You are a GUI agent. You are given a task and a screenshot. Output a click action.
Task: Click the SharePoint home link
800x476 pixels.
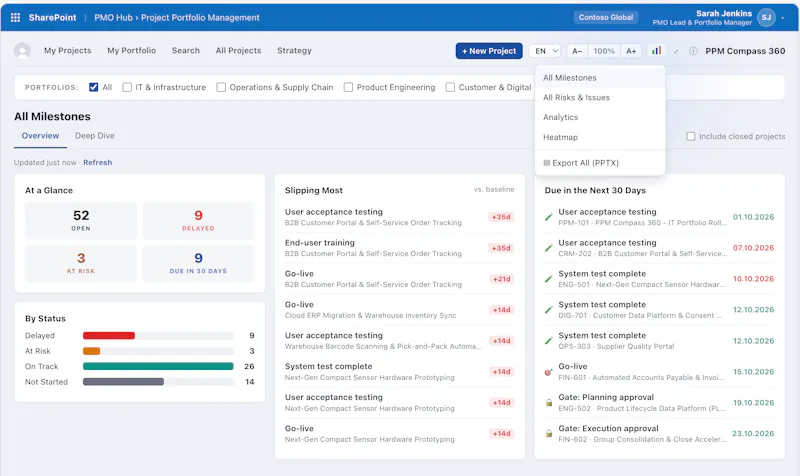pyautogui.click(x=52, y=17)
